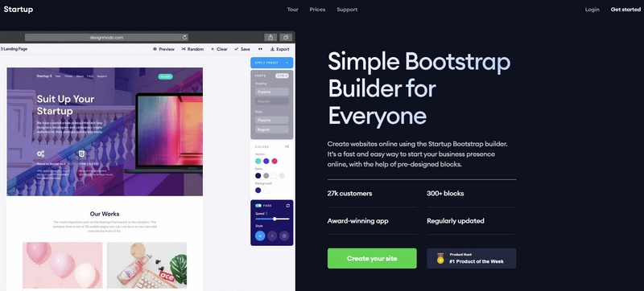Click the shuffle icon in the Colors panel
Screen dimensions: 644x291
(287, 147)
